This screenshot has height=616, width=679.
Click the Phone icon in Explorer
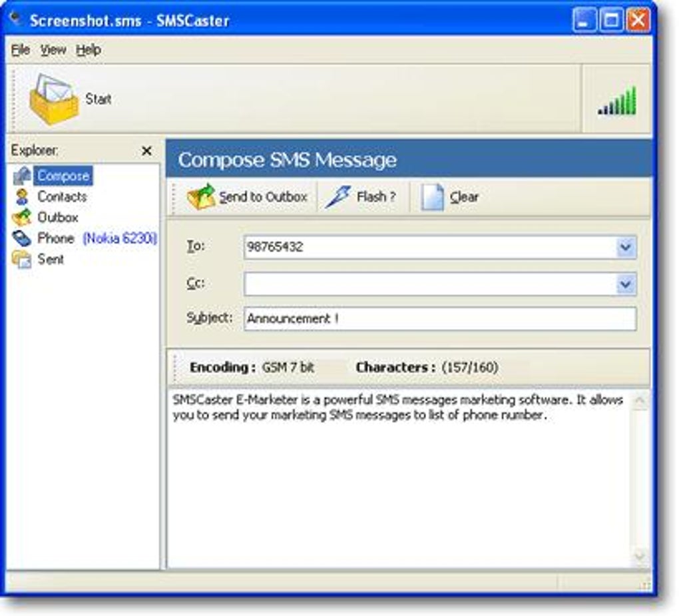tap(22, 238)
